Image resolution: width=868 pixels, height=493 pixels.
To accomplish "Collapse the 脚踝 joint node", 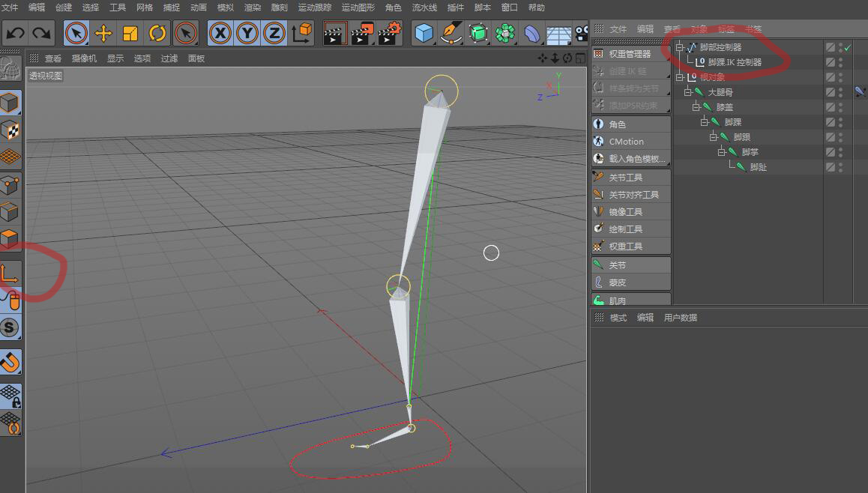I will point(705,121).
